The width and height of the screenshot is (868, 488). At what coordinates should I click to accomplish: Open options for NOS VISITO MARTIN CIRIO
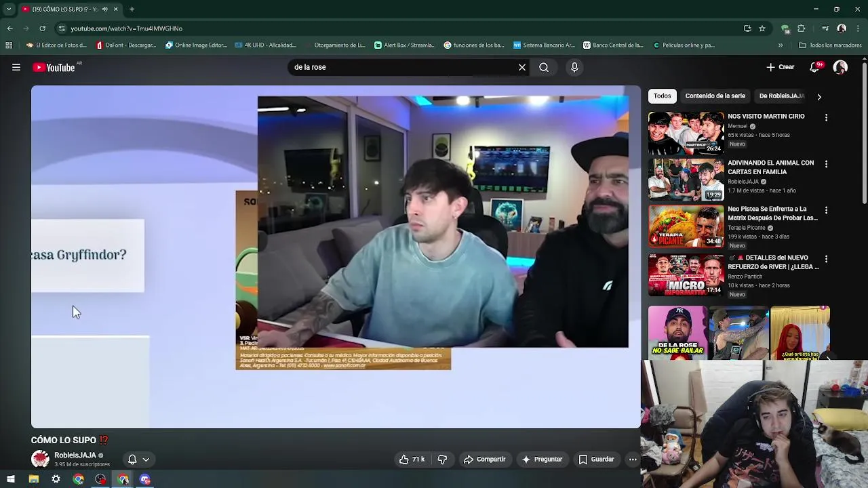826,117
